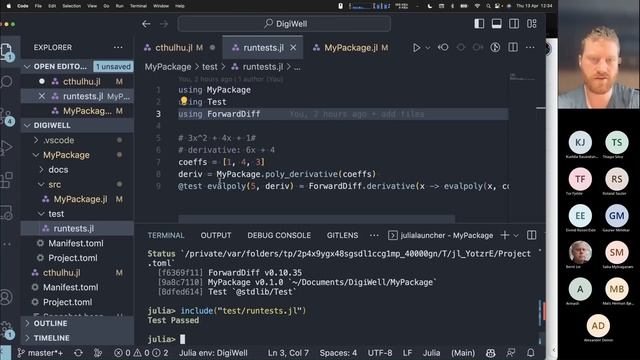
Task: Switch to the GITLENS panel tab
Action: coord(342,236)
